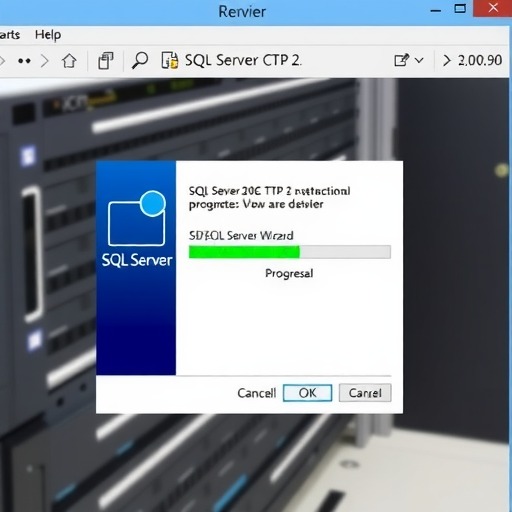Screen dimensions: 512x512
Task: Click the dialog's first description line
Action: coord(269,191)
